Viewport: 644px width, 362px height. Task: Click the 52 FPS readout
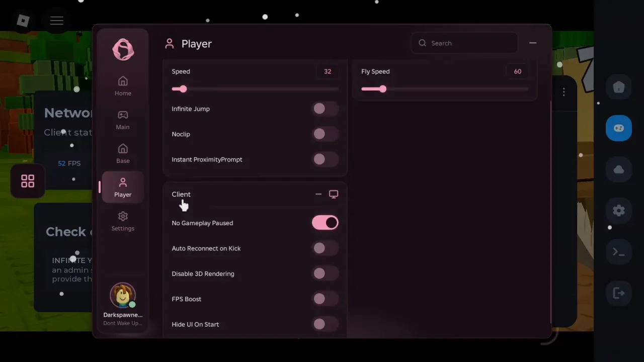[69, 163]
